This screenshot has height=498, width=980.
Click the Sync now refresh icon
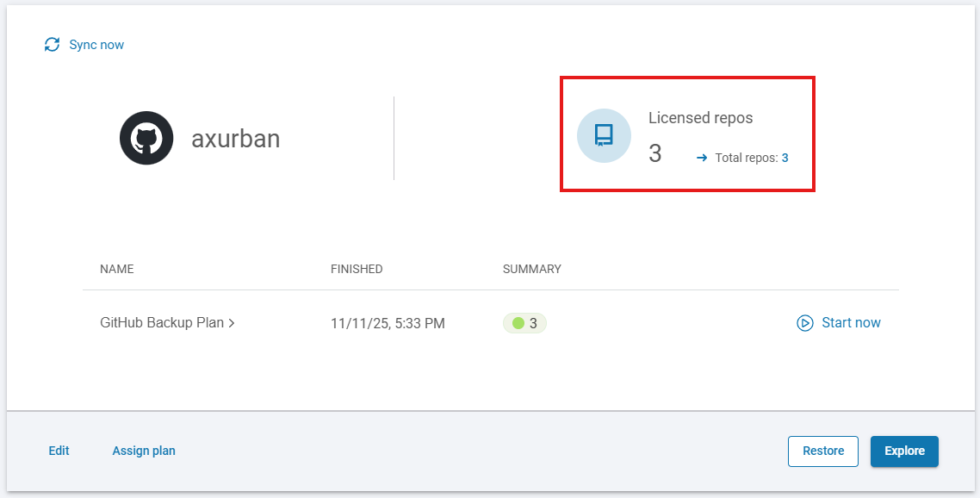click(53, 45)
